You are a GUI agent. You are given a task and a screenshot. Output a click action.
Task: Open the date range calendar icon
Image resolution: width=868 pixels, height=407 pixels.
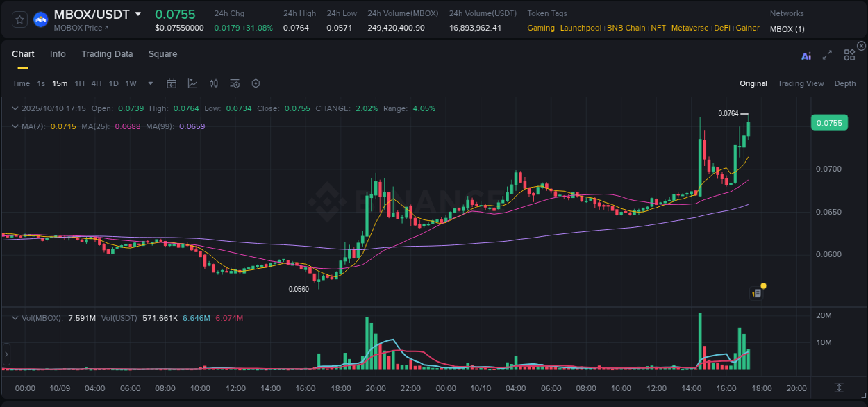[x=172, y=83]
